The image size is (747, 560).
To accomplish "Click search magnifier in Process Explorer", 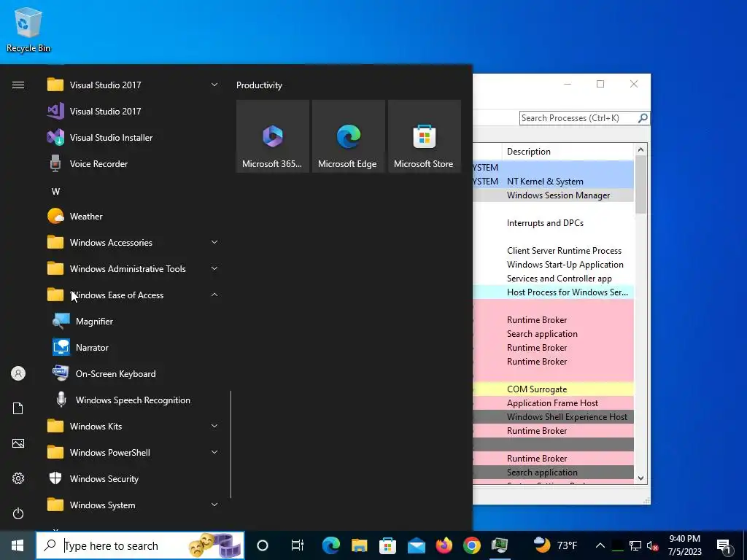I will [x=643, y=117].
